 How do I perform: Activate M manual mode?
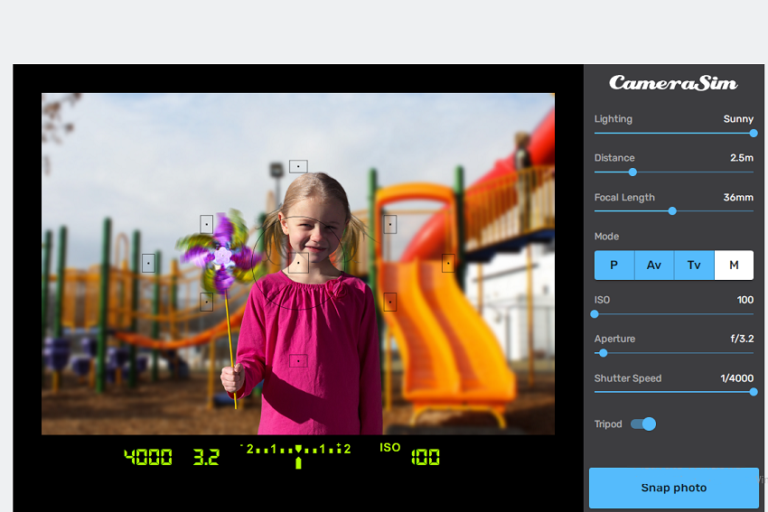734,265
